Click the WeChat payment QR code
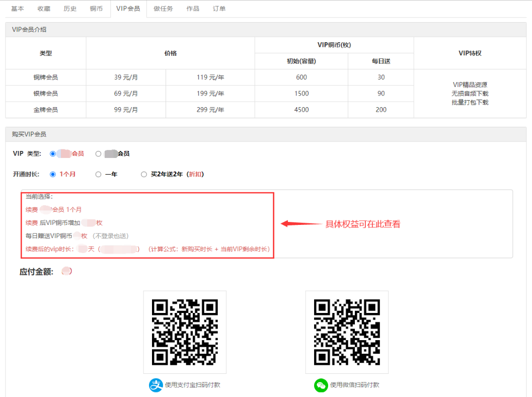Viewport: 532px width, 397px height. (x=347, y=332)
